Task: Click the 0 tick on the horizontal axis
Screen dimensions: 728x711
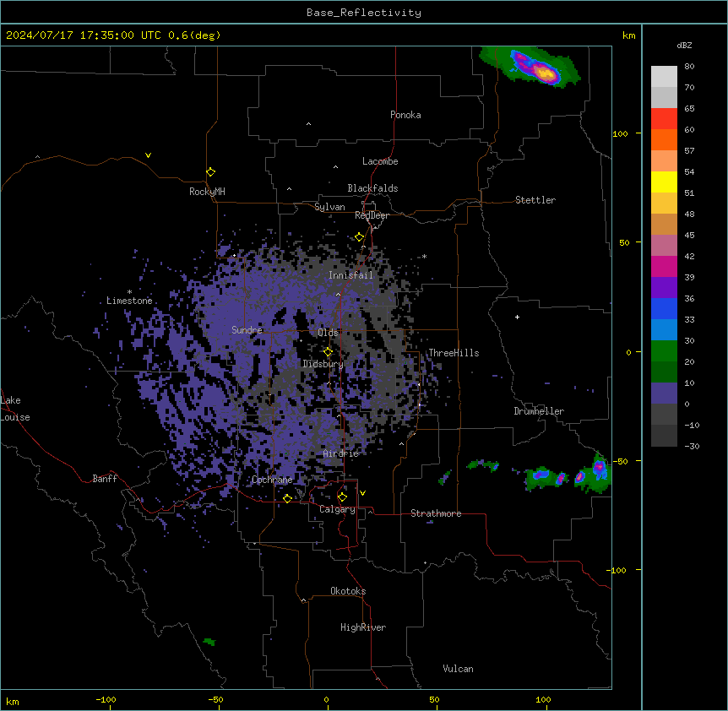Action: pyautogui.click(x=326, y=699)
